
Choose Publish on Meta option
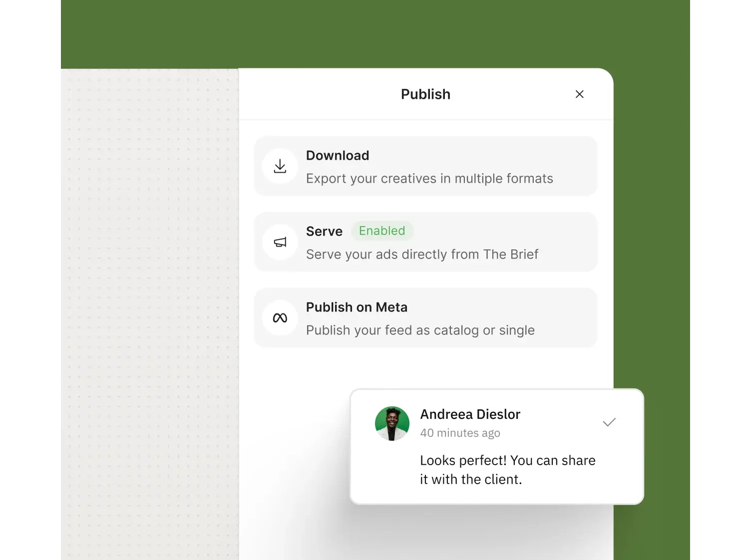(426, 318)
